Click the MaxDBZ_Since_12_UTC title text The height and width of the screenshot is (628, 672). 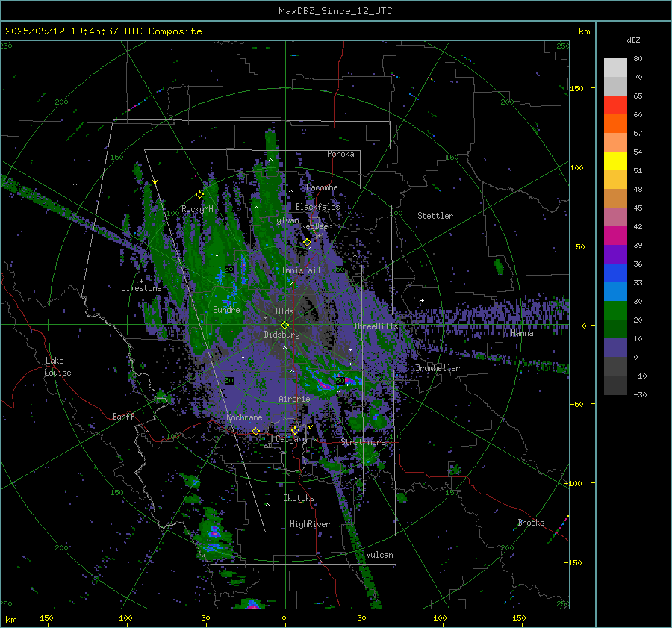click(335, 11)
